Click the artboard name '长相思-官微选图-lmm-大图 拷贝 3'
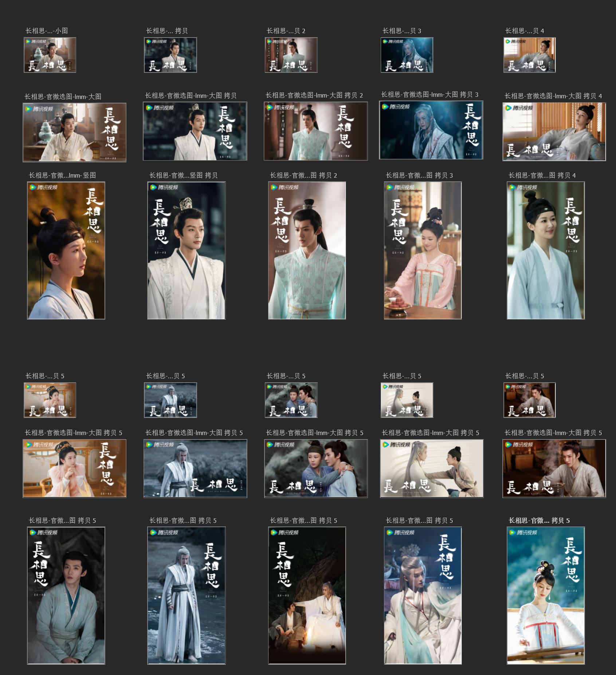Screen dimensions: 616x675 click(x=430, y=95)
